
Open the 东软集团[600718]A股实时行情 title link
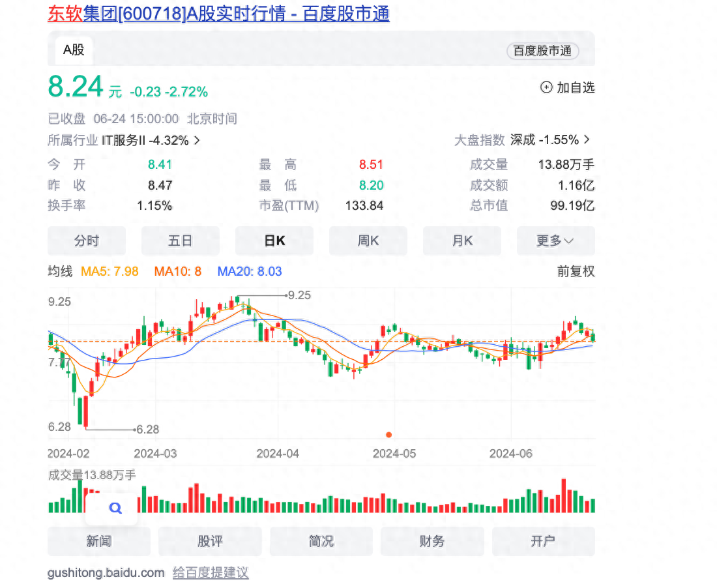218,14
